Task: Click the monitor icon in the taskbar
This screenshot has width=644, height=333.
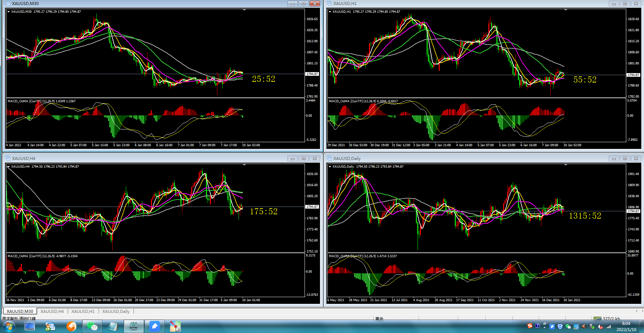Action: coord(30,326)
